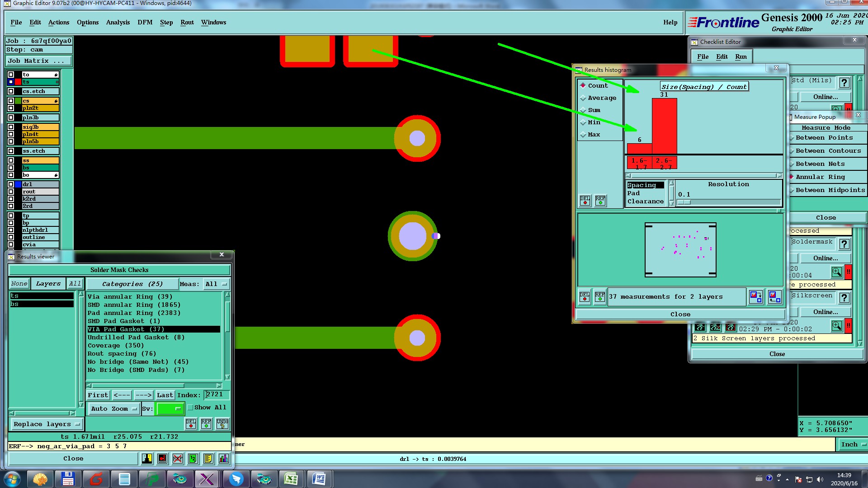
Task: Click the Job Matrix button
Action: [38, 61]
